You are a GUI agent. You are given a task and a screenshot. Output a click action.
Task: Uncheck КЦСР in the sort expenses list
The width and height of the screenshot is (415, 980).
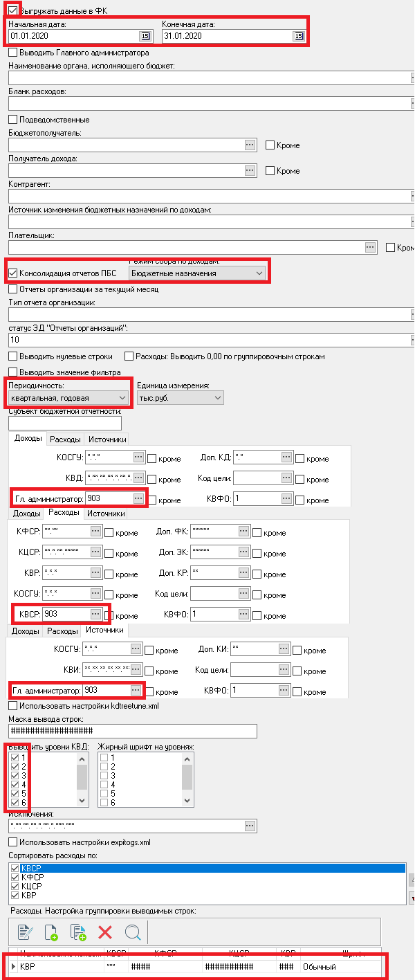16,886
